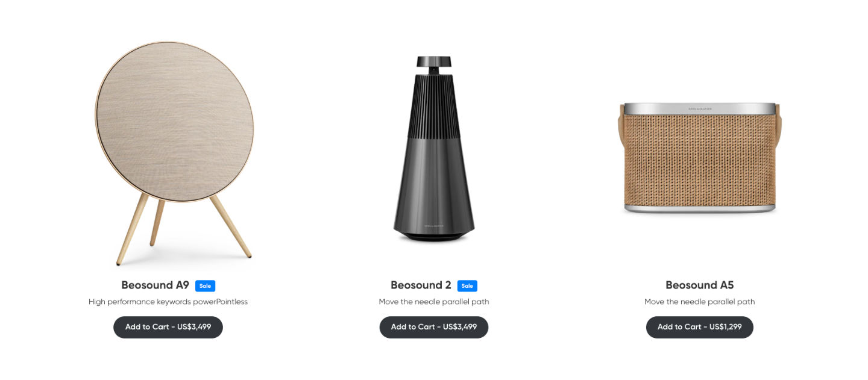This screenshot has width=868, height=380.
Task: Click the description text under Beosound 2
Action: tap(434, 302)
